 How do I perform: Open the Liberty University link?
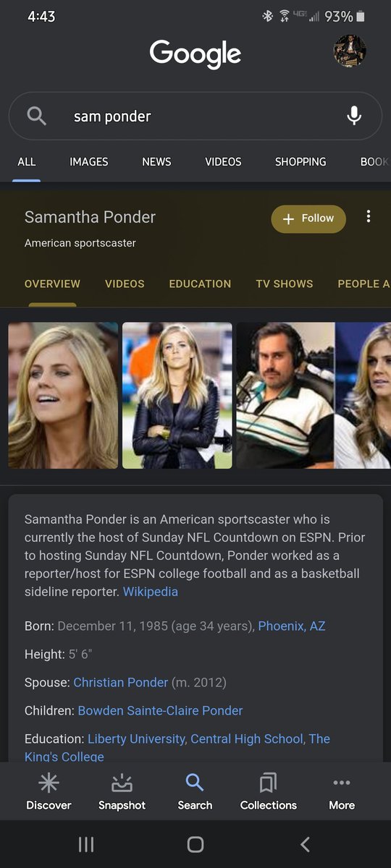click(138, 739)
